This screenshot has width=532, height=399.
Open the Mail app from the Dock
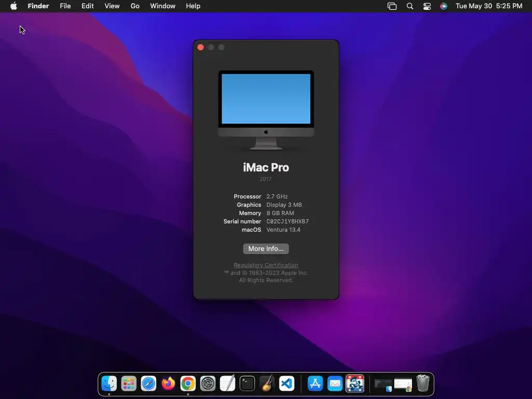[335, 383]
